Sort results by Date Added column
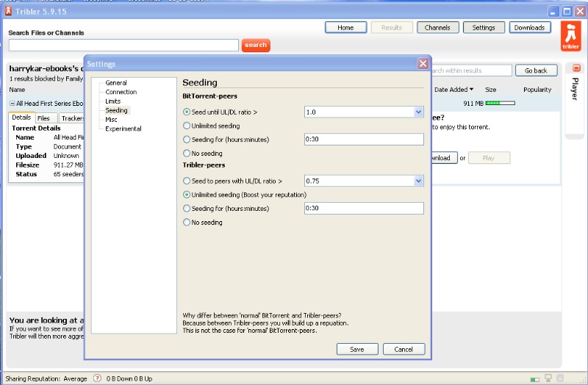This screenshot has width=588, height=385. pyautogui.click(x=453, y=90)
